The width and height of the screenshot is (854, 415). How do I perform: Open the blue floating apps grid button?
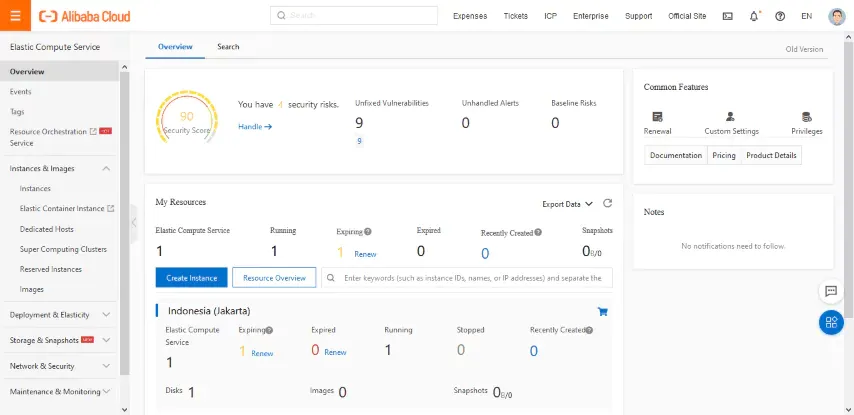[x=831, y=322]
